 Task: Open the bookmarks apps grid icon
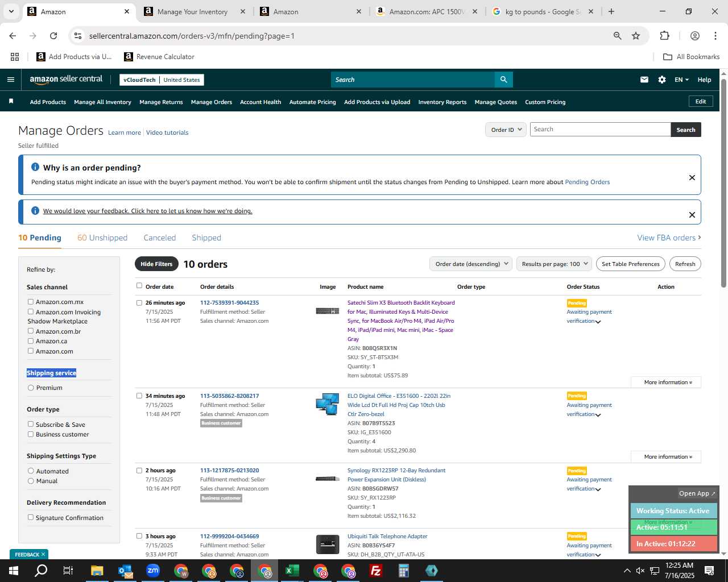coord(15,57)
